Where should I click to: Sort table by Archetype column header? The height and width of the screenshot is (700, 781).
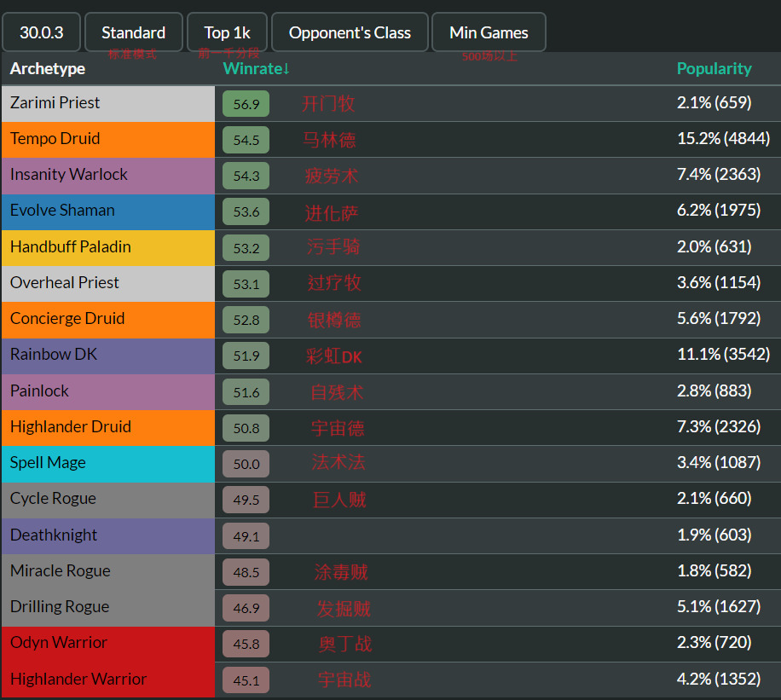click(47, 69)
